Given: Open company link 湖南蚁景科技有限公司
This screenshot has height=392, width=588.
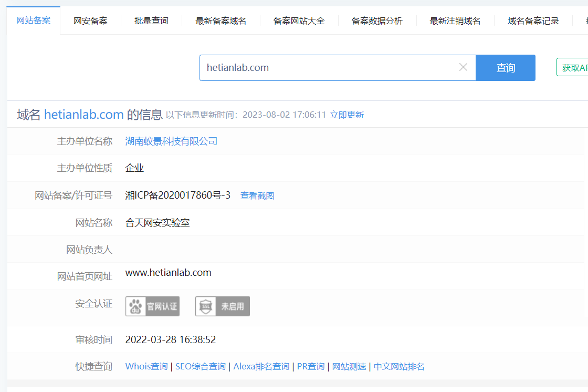Looking at the screenshot, I should [x=171, y=141].
